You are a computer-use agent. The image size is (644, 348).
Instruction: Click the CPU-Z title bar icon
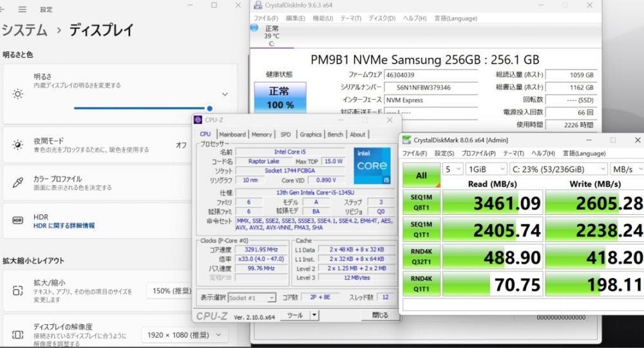pos(198,120)
